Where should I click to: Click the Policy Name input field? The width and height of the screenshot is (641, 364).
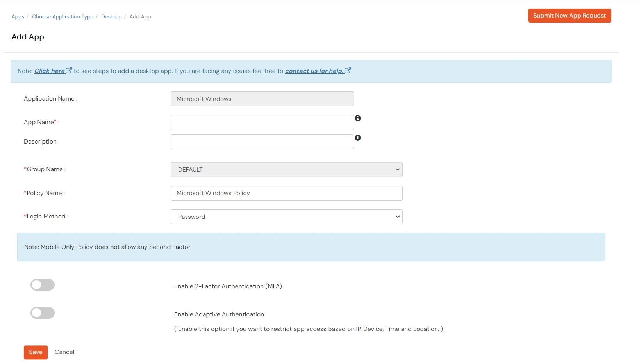click(286, 193)
